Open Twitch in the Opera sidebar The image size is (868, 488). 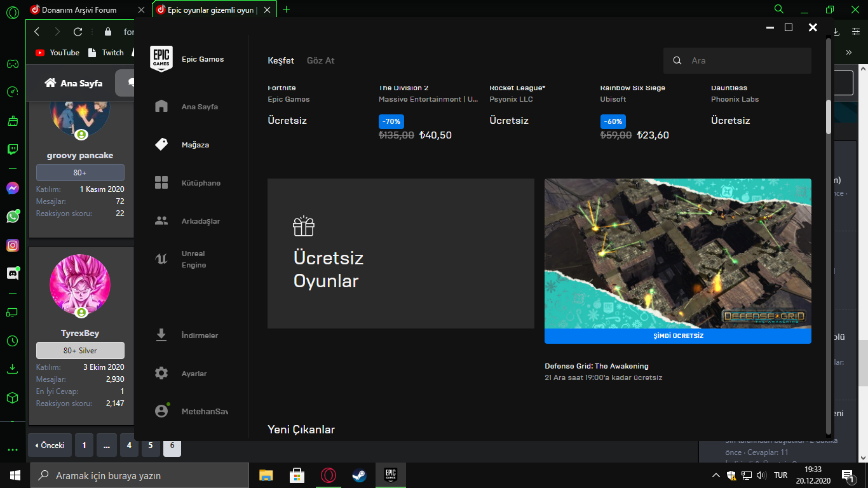click(12, 150)
